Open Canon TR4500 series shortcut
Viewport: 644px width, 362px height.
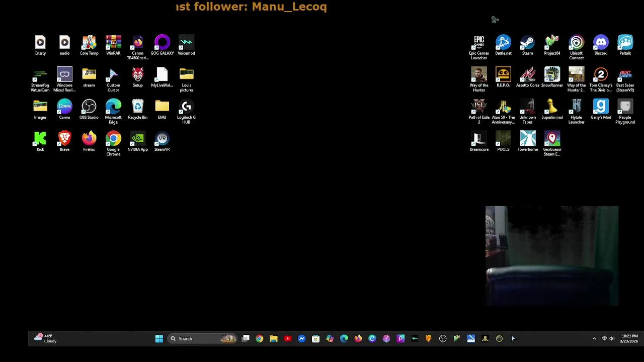point(137,47)
